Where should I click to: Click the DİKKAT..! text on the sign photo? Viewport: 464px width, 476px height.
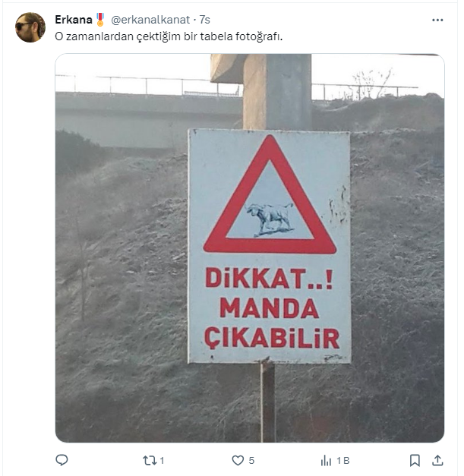270,278
